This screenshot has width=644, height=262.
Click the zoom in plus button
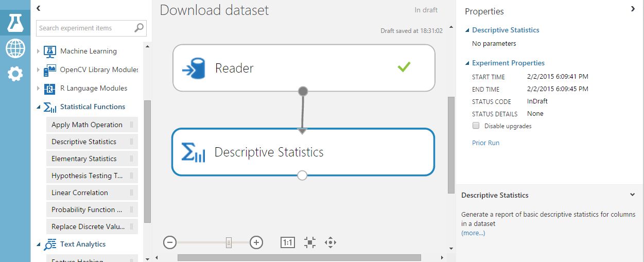tap(256, 242)
